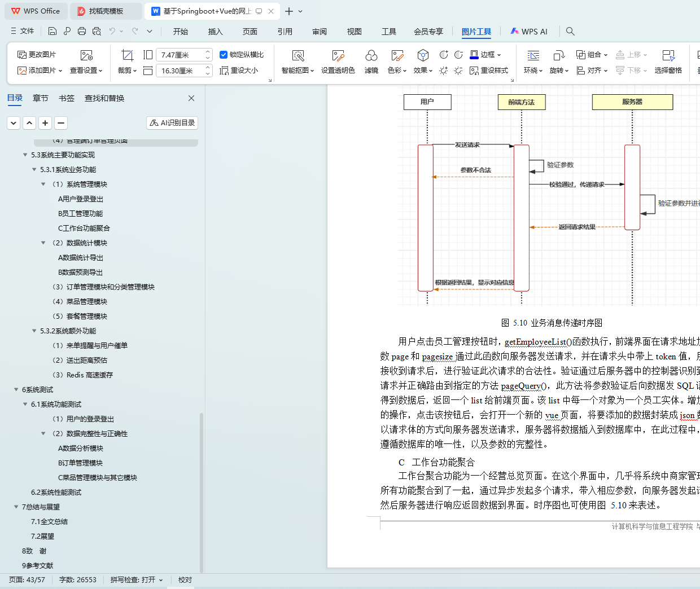Collapse (2)数据统计模块 tree node

tap(43, 243)
